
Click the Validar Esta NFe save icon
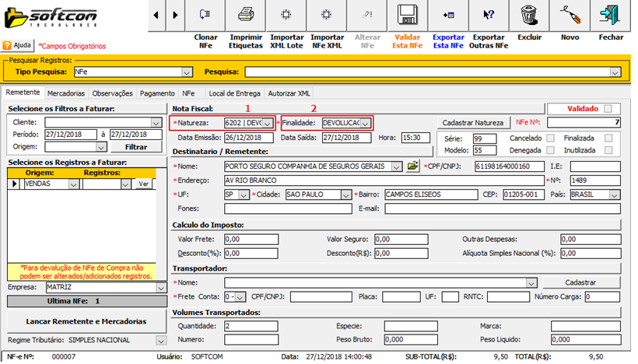point(408,15)
